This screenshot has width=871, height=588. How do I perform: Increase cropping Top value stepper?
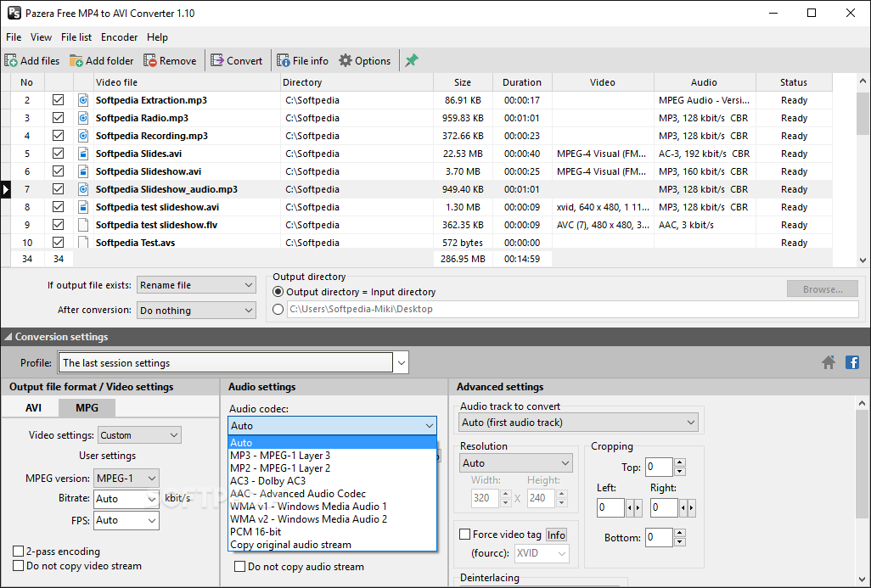click(680, 462)
